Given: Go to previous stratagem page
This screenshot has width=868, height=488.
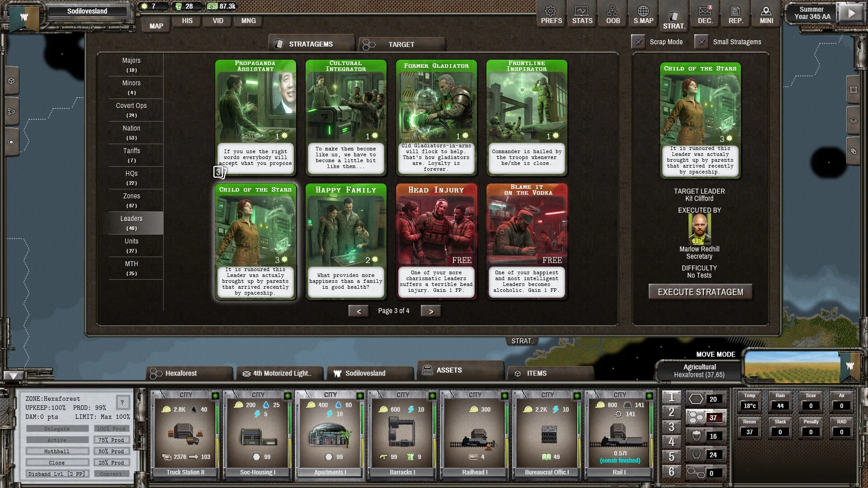Looking at the screenshot, I should [x=359, y=311].
